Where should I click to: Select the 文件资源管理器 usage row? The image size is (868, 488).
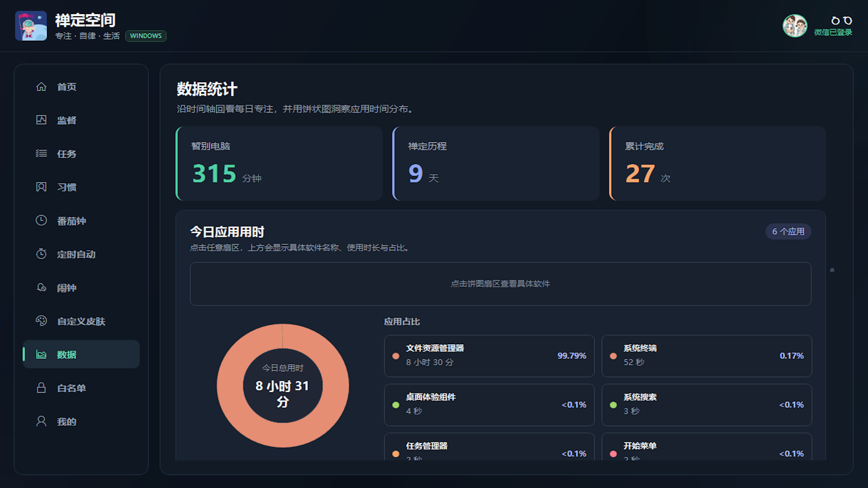point(489,356)
